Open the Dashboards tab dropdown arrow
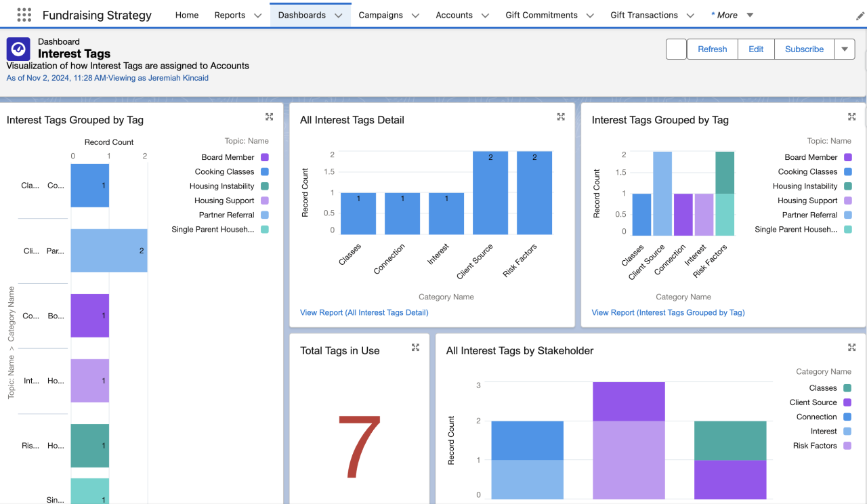 [x=338, y=16]
